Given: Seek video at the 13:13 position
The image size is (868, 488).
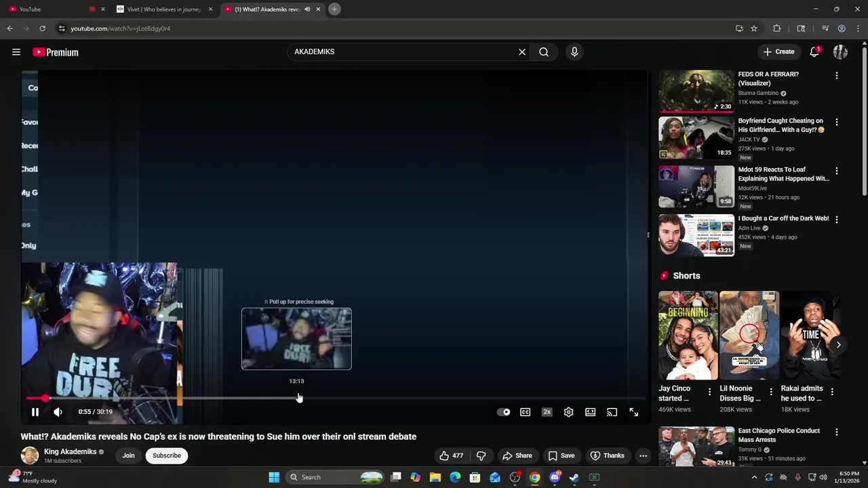Looking at the screenshot, I should (x=297, y=399).
